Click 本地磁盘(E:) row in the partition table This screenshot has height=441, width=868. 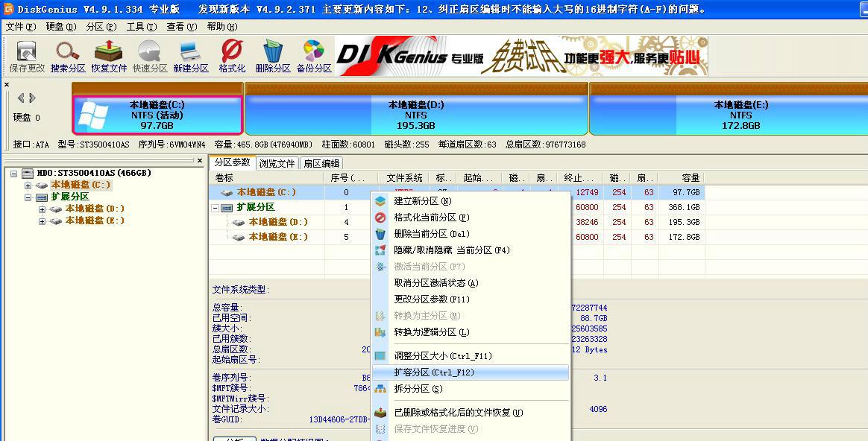click(457, 237)
